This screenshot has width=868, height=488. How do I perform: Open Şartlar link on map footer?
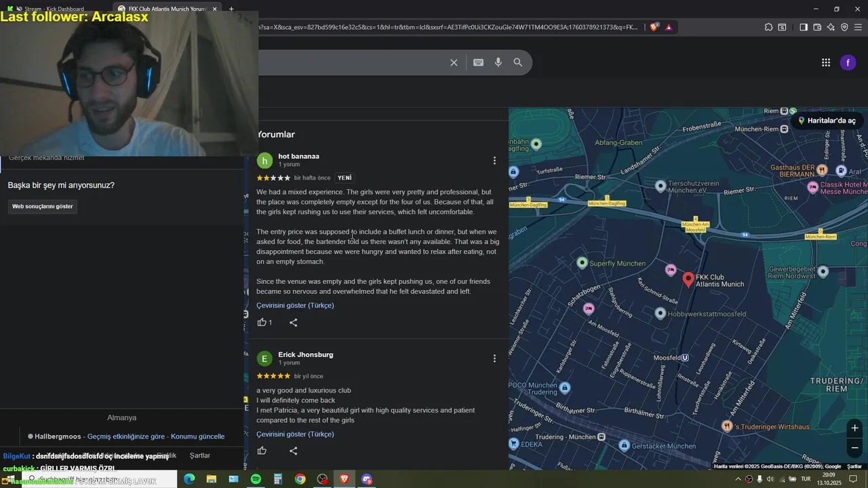pos(854,466)
